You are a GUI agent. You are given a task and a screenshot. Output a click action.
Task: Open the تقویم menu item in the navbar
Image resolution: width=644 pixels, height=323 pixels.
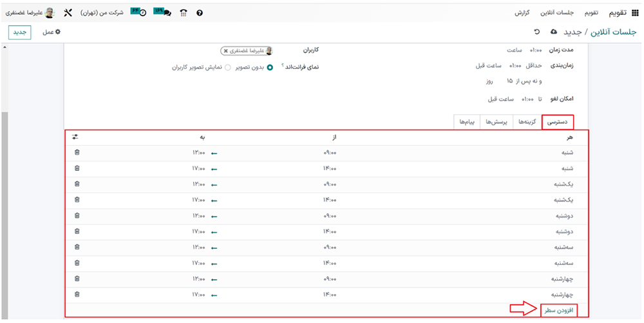coord(591,13)
